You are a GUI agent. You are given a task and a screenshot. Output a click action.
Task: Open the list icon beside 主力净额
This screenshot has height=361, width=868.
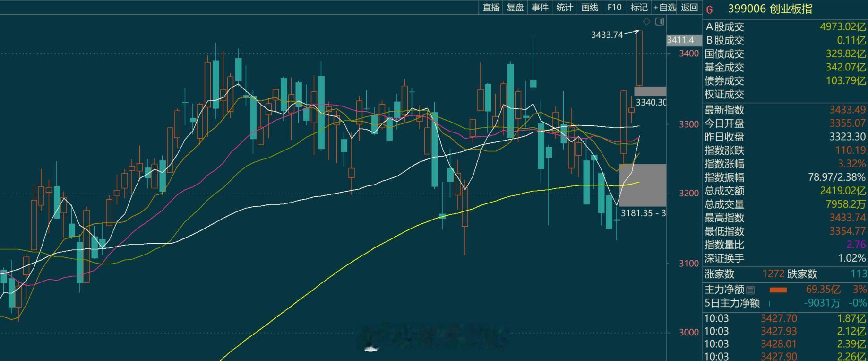751,290
